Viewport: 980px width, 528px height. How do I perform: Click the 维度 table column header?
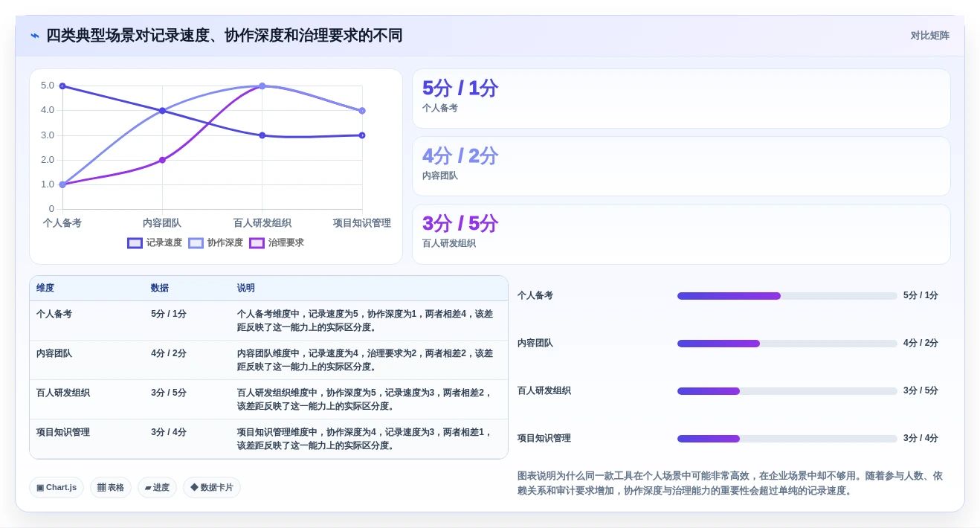(x=45, y=288)
